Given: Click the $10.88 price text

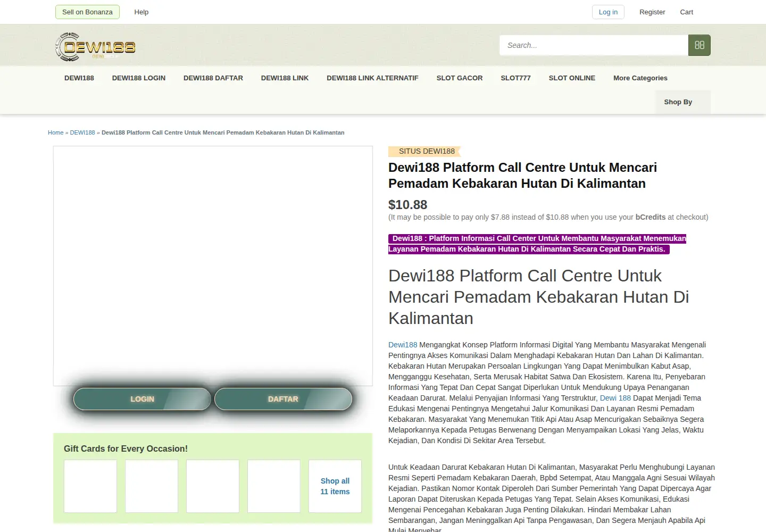Looking at the screenshot, I should [407, 205].
